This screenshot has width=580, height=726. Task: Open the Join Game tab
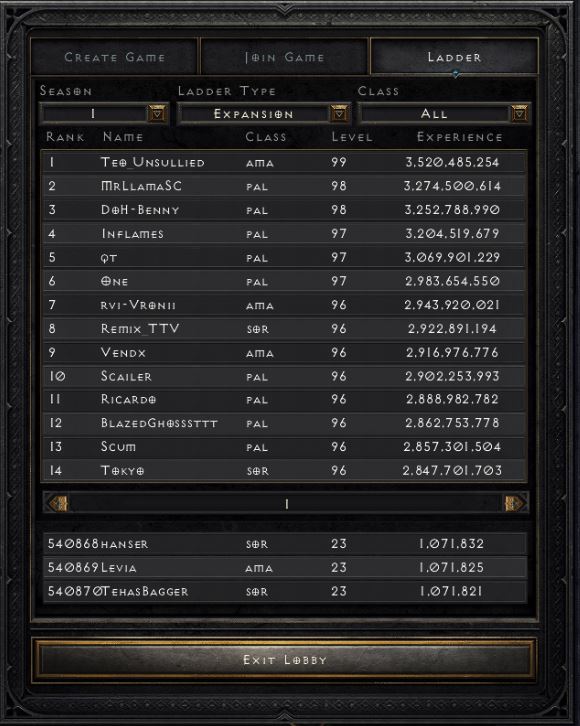click(x=284, y=57)
